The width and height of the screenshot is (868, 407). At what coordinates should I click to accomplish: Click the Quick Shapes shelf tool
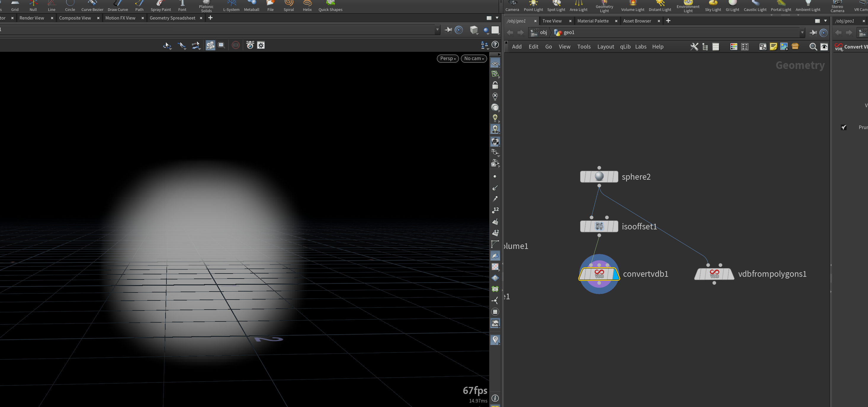330,6
